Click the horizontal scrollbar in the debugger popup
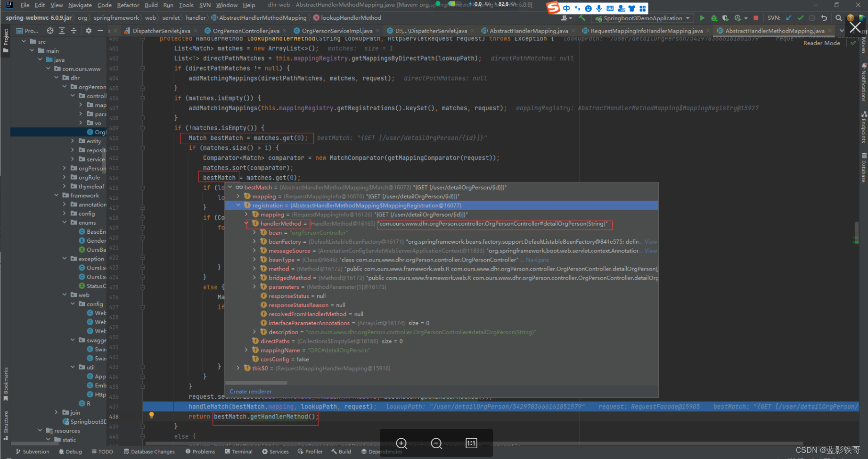Screen dimensions: 868x459 (x=256, y=382)
